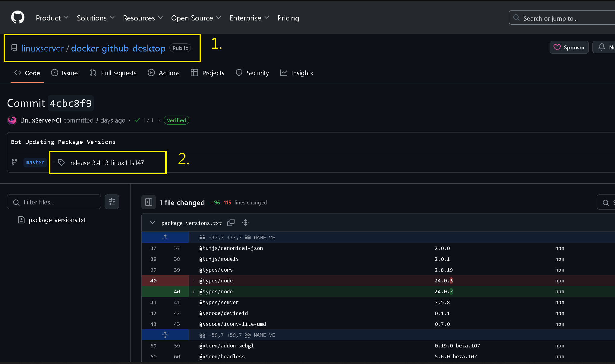Open the Product dropdown menu
615x364 pixels.
(x=52, y=18)
